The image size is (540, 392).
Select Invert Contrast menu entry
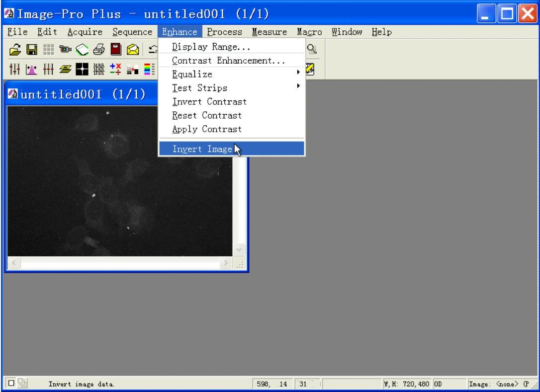pyautogui.click(x=232, y=101)
